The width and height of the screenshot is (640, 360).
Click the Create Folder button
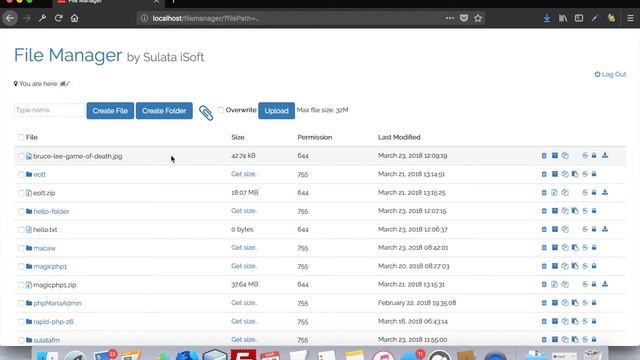[164, 111]
